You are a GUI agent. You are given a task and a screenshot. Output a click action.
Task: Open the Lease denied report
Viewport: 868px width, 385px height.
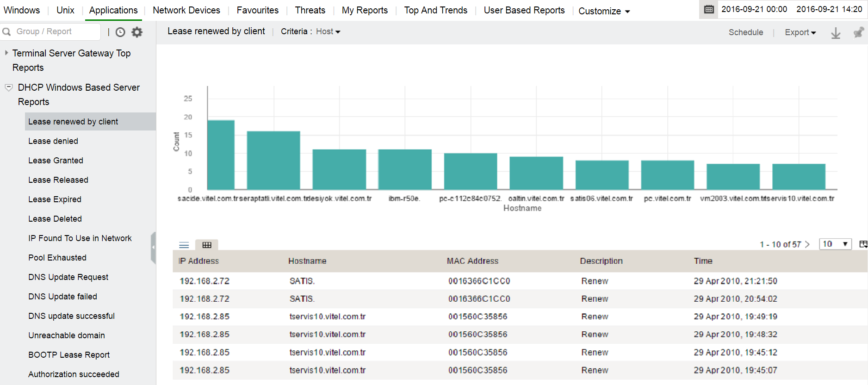pyautogui.click(x=53, y=141)
